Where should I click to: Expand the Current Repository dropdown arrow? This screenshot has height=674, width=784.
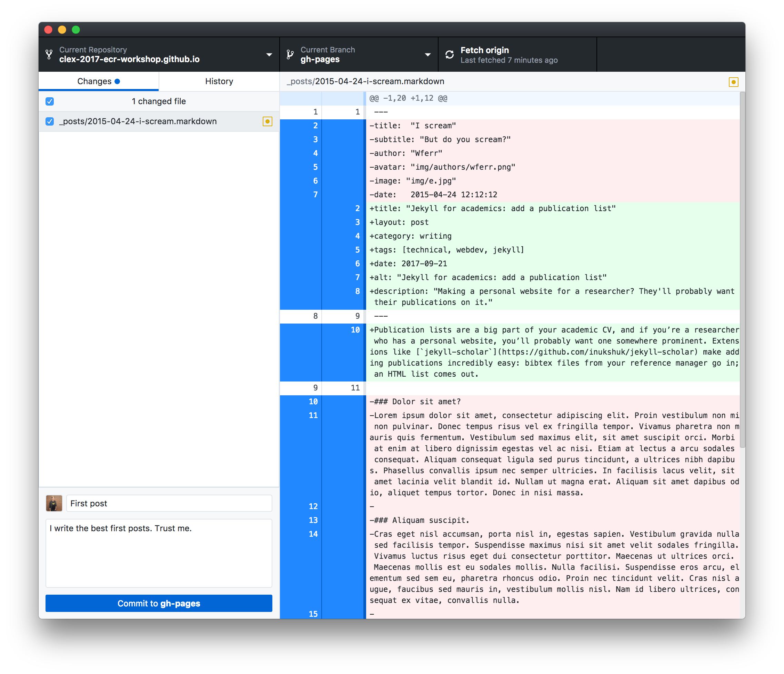tap(269, 54)
